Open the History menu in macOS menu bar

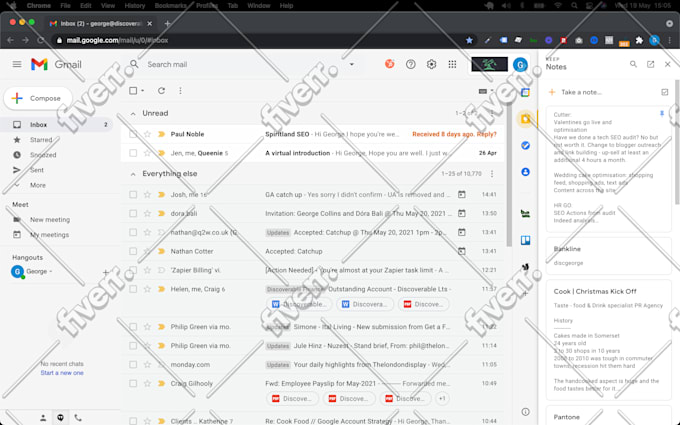pyautogui.click(x=134, y=6)
